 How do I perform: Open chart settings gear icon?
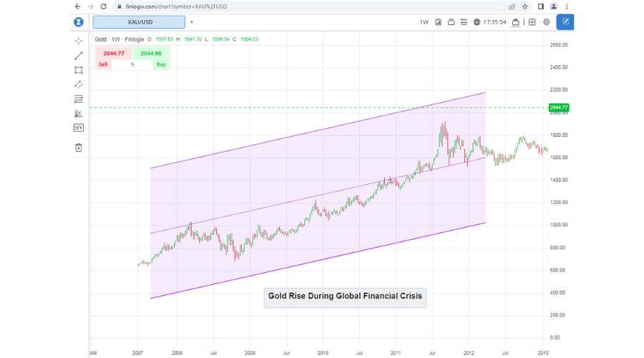[547, 22]
